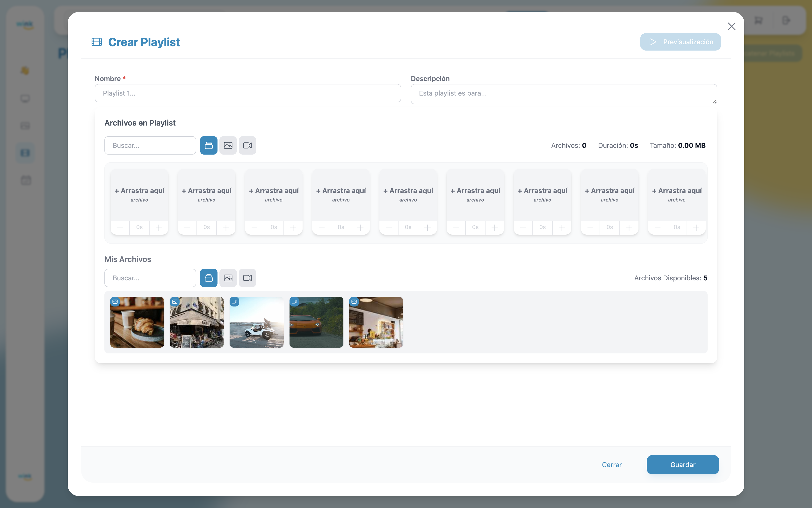Increase duration on fourth Arrastra aquí slot
Viewport: 812px width, 508px height.
point(360,228)
